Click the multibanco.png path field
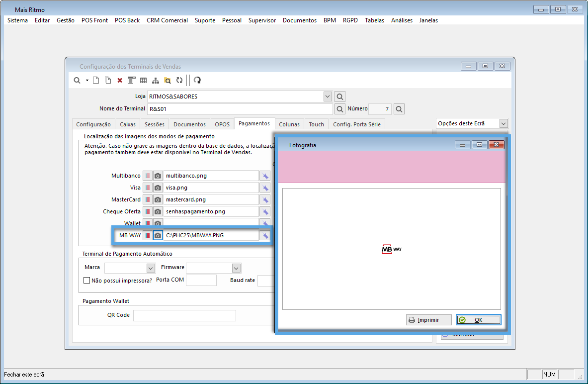 211,176
